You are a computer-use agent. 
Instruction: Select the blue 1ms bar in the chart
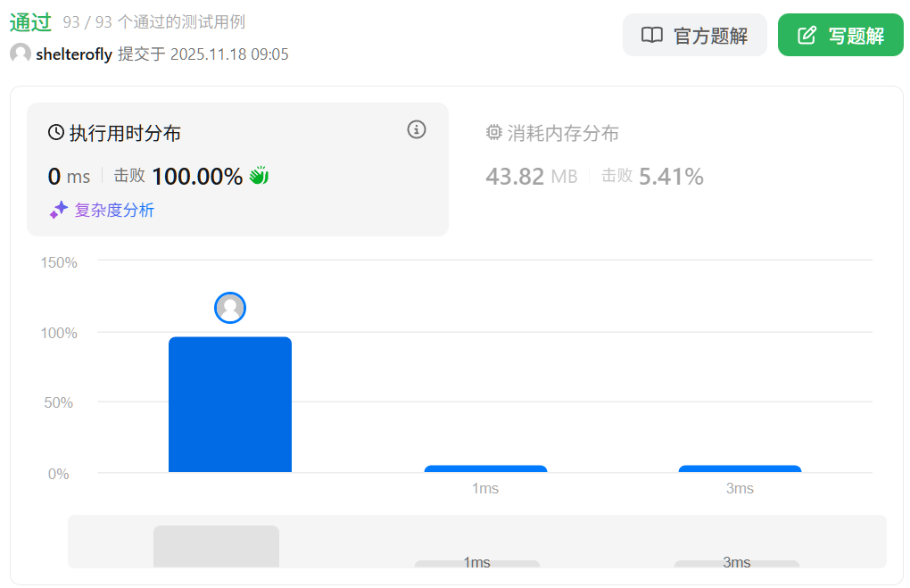point(485,468)
